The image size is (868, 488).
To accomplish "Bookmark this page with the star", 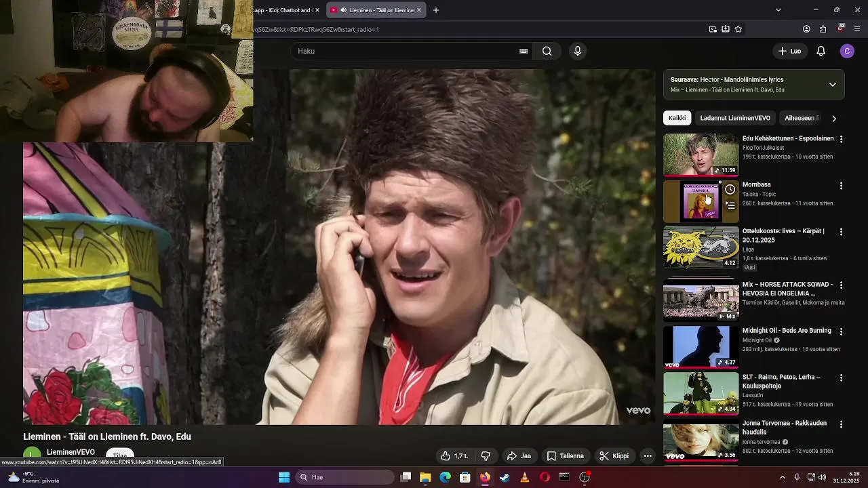I will click(738, 29).
